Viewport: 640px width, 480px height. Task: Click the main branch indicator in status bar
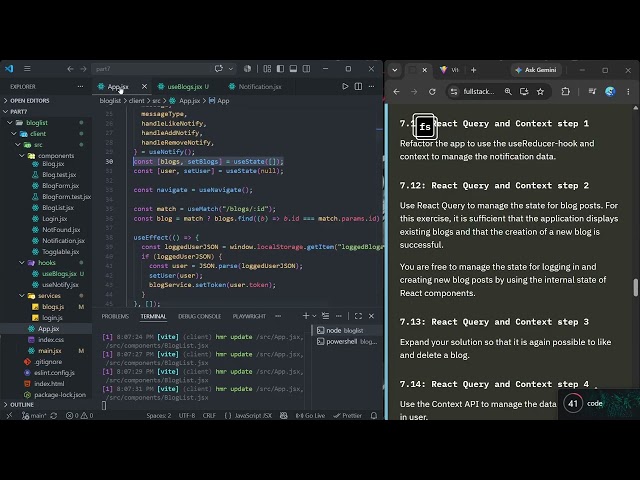click(x=34, y=416)
